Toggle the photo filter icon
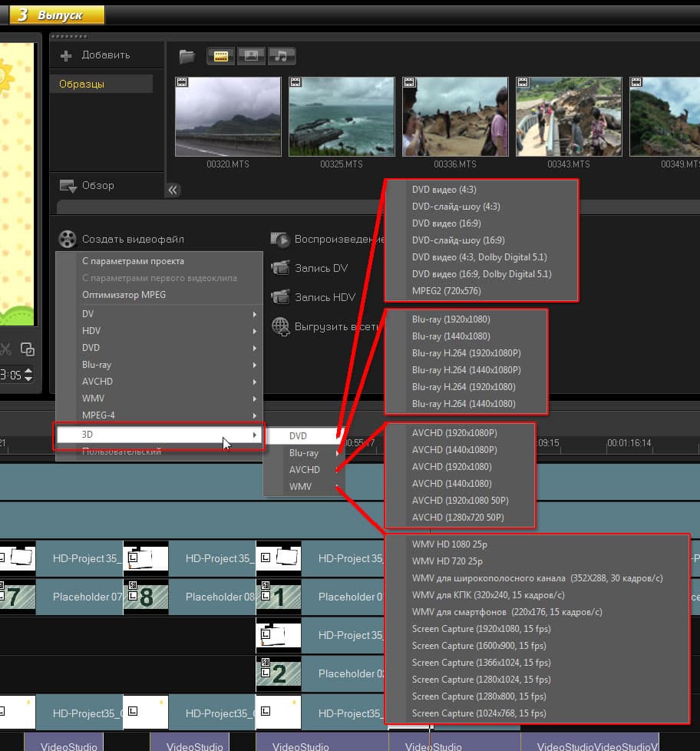Image resolution: width=700 pixels, height=751 pixels. point(251,56)
